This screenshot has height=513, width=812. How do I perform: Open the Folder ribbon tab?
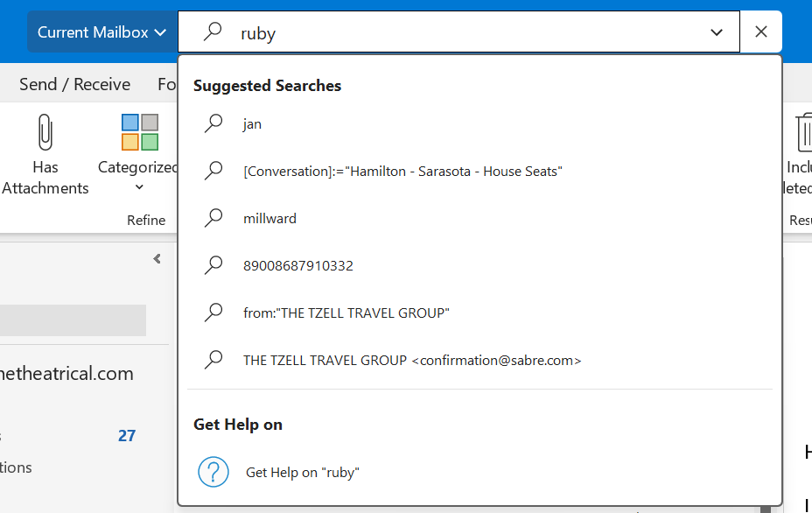tap(169, 83)
